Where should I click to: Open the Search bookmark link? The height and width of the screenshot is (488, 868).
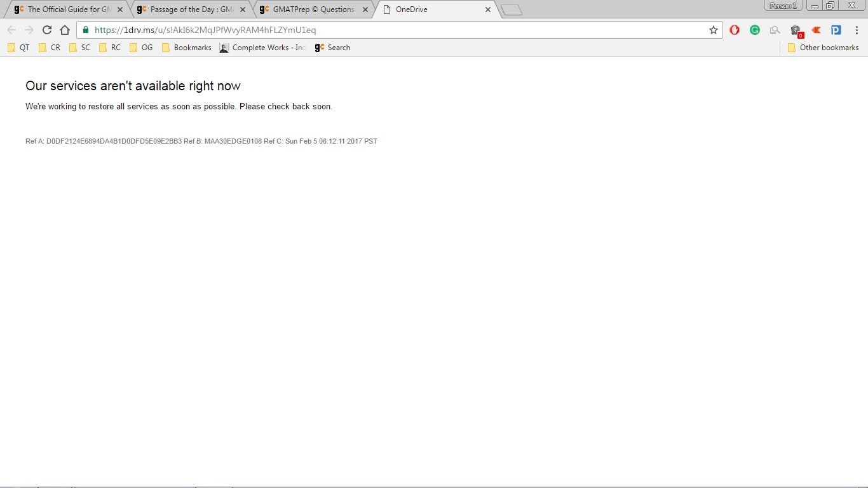[x=332, y=48]
